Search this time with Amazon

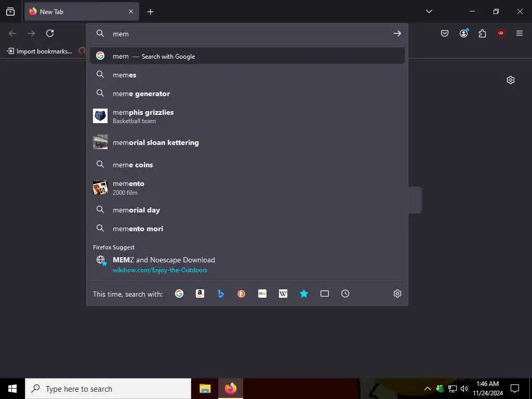click(x=200, y=294)
